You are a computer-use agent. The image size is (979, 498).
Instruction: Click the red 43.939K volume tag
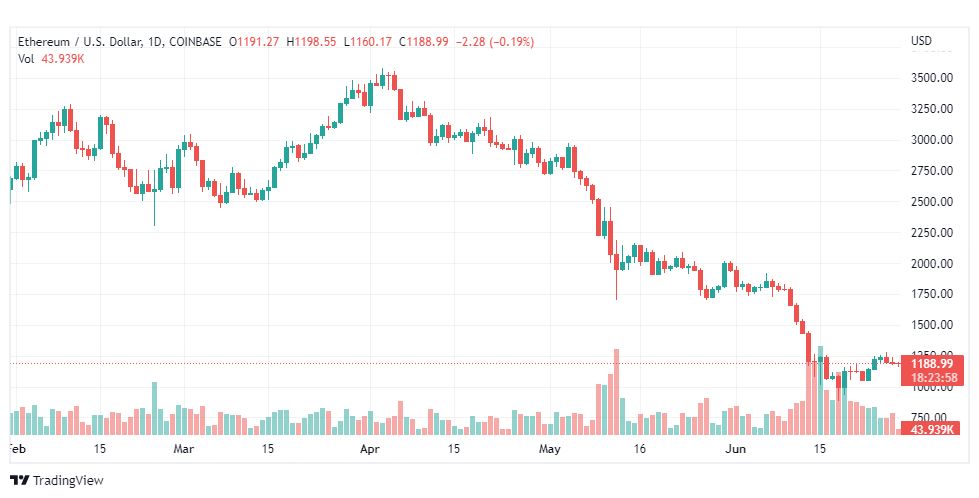930,429
